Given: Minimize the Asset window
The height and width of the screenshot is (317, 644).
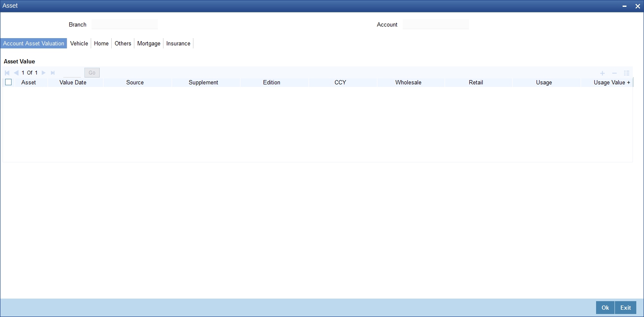Looking at the screenshot, I should coord(625,6).
